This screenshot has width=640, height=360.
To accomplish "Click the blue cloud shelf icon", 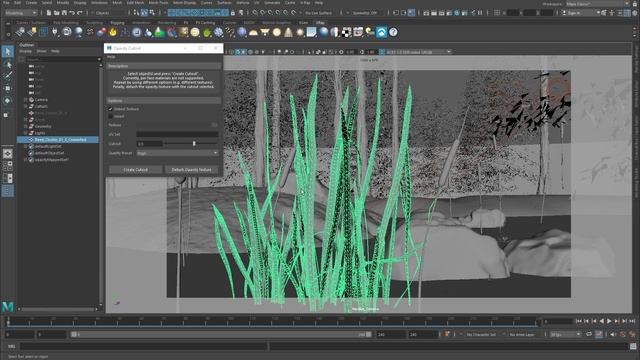I will (x=381, y=32).
